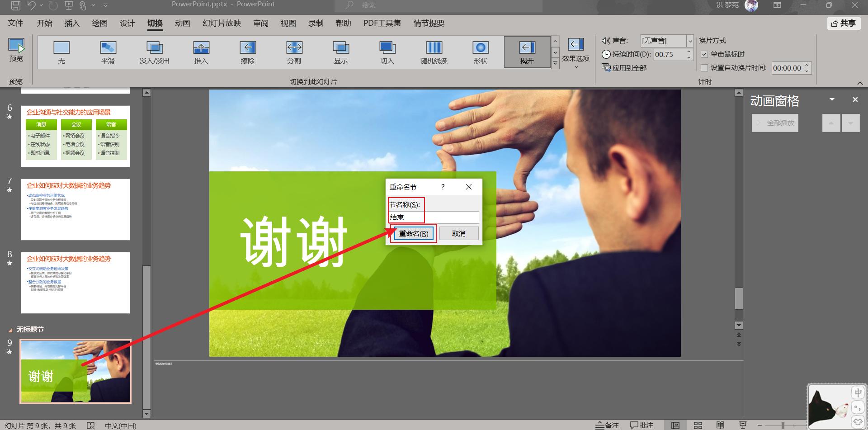Select the 擦除 Wipe transition
The image size is (868, 430).
pyautogui.click(x=248, y=52)
